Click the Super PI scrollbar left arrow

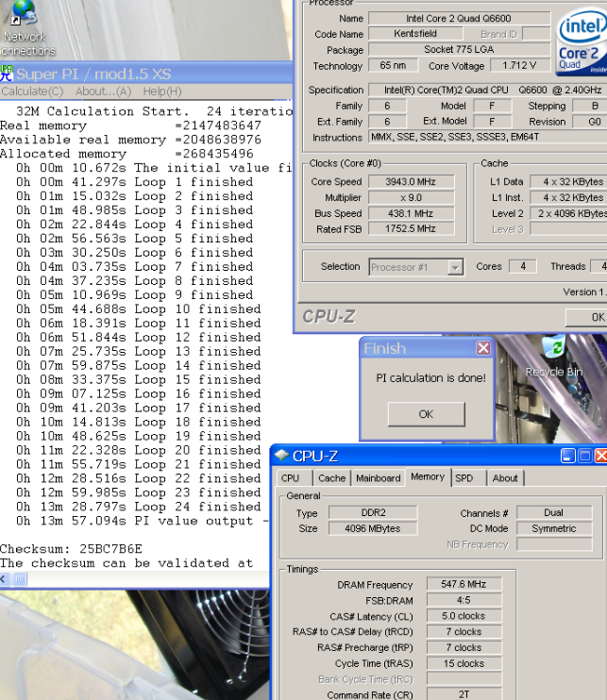(5, 579)
